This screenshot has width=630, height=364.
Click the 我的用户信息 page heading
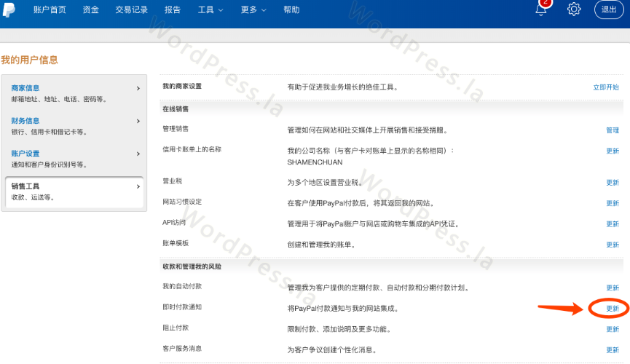(29, 60)
